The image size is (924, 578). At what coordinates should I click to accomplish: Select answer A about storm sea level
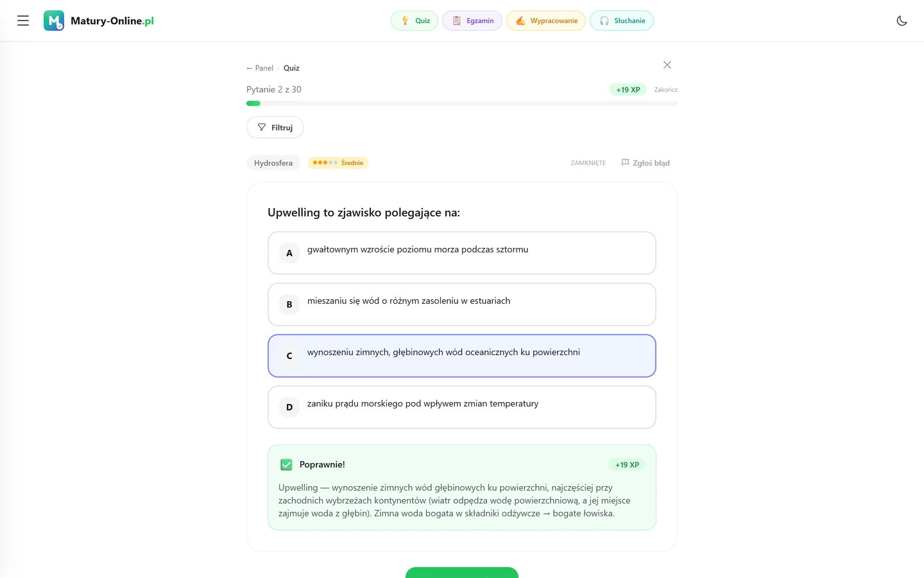462,253
